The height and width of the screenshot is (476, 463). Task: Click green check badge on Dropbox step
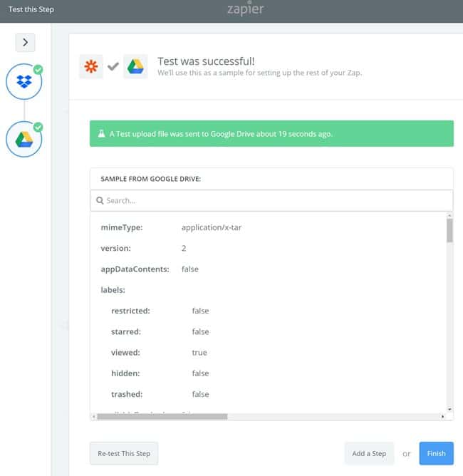point(38,69)
